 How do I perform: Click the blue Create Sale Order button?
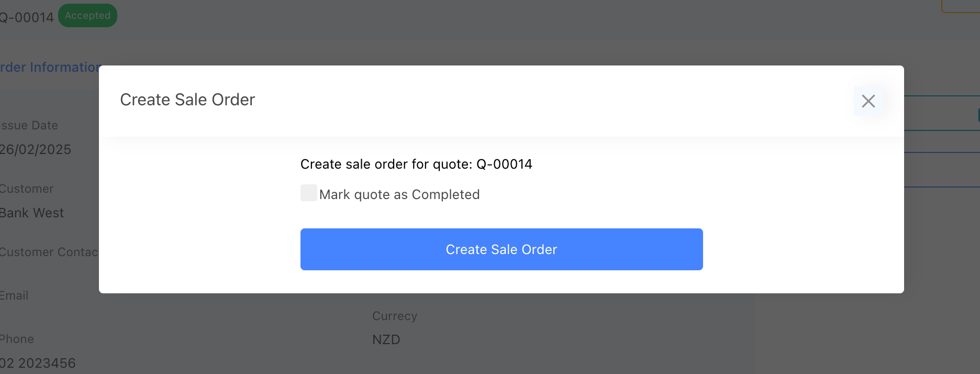coord(501,249)
